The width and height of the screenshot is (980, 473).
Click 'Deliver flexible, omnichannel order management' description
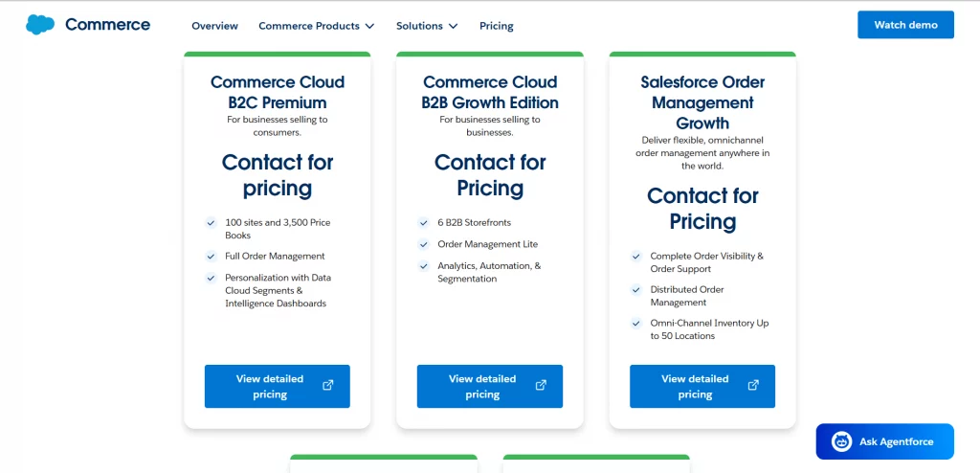(x=702, y=152)
